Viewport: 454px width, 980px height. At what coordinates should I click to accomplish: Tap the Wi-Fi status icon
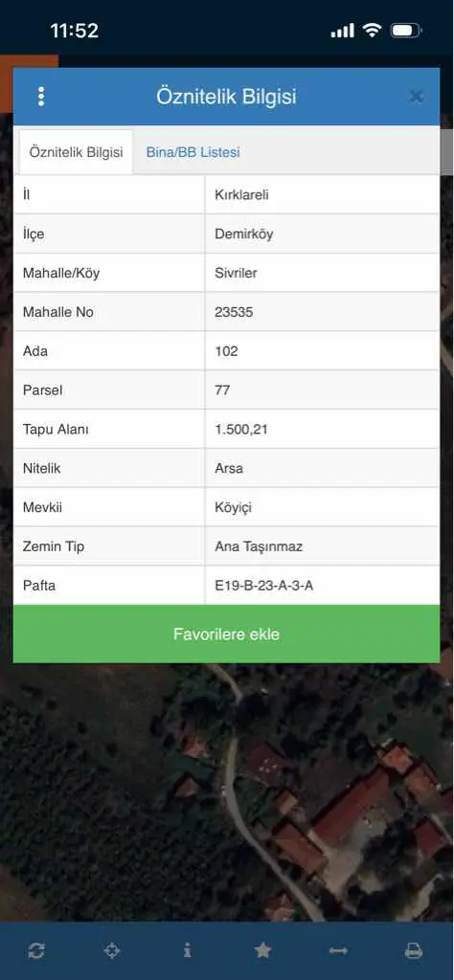tap(372, 30)
